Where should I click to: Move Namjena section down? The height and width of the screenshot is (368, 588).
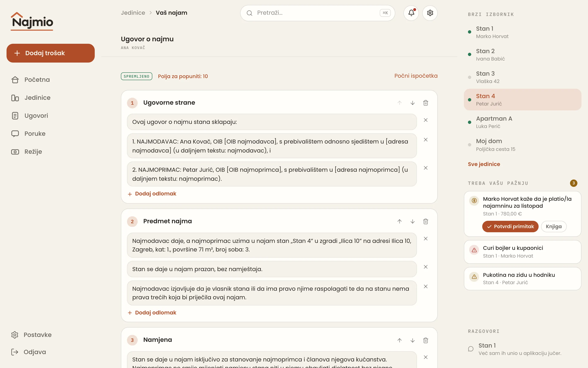pyautogui.click(x=412, y=340)
